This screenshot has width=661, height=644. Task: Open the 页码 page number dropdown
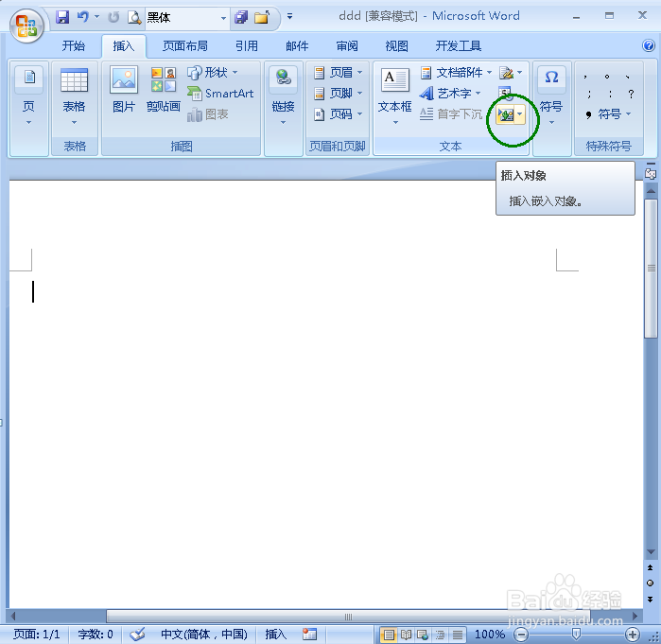pos(339,113)
